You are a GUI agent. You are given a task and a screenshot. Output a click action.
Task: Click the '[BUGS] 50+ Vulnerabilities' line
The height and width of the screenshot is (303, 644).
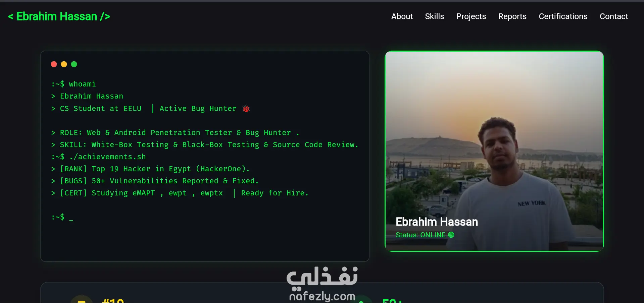coord(155,181)
